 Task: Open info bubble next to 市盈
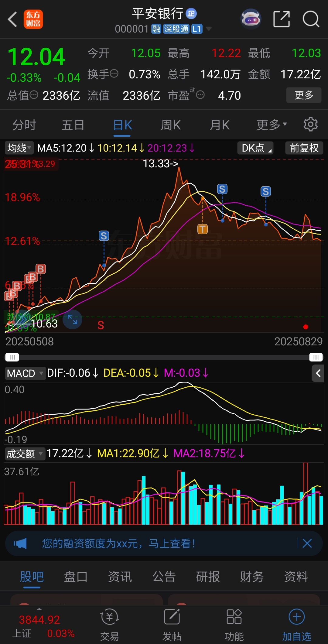pos(200,95)
